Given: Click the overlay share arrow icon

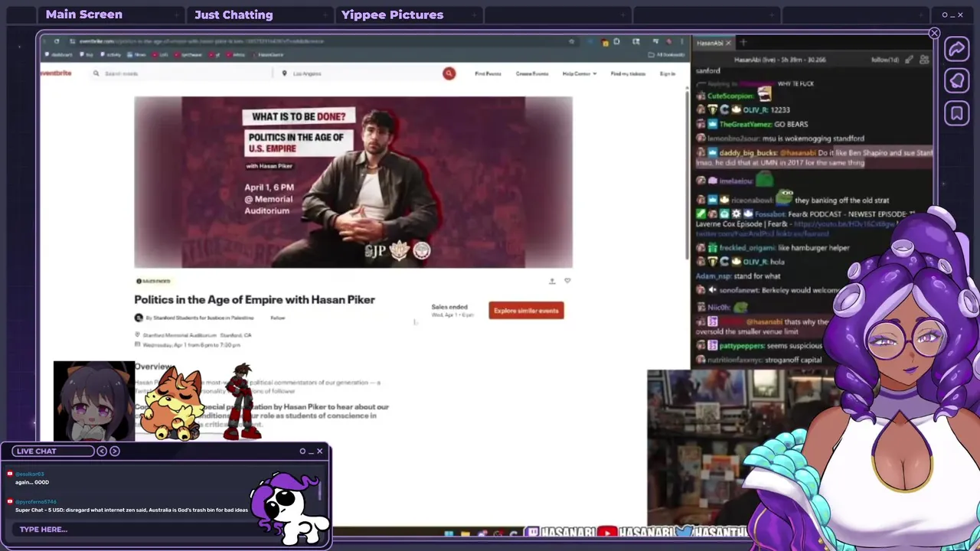Looking at the screenshot, I should (956, 50).
